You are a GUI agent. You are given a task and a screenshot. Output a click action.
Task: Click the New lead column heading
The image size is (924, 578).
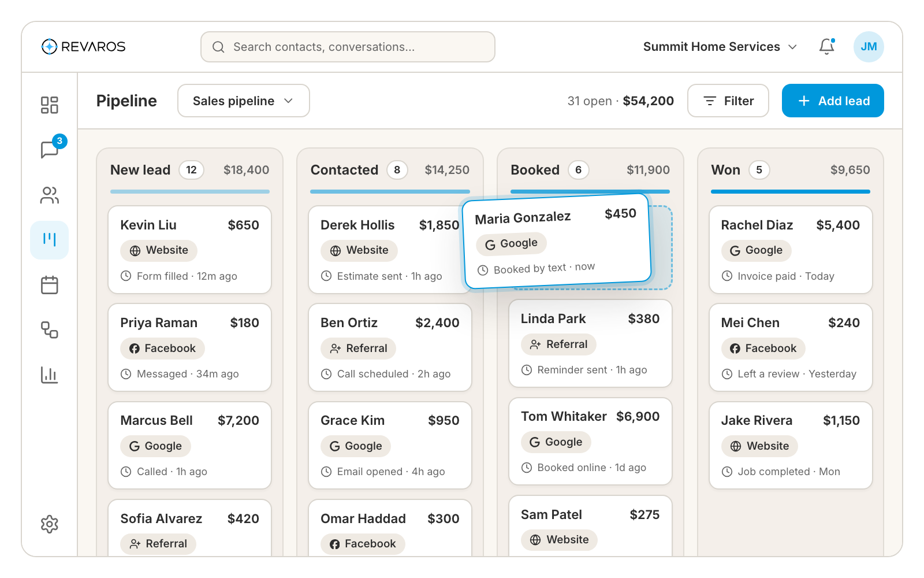[140, 170]
